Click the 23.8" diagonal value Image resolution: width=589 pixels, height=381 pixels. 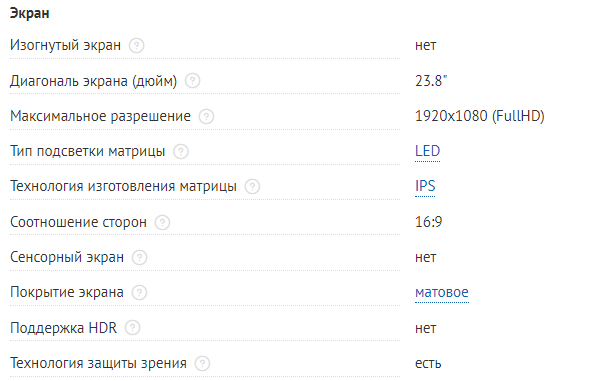[431, 81]
